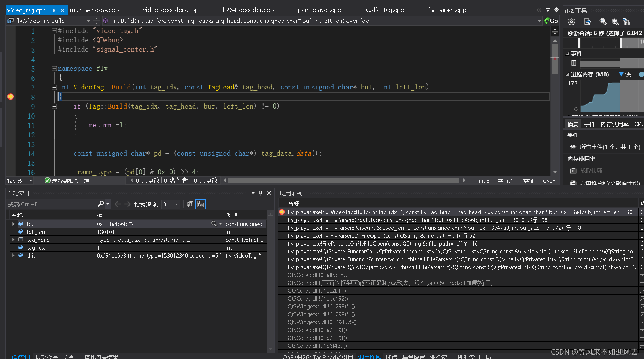Click all events filter icon
The width and height of the screenshot is (644, 359).
[x=573, y=147]
